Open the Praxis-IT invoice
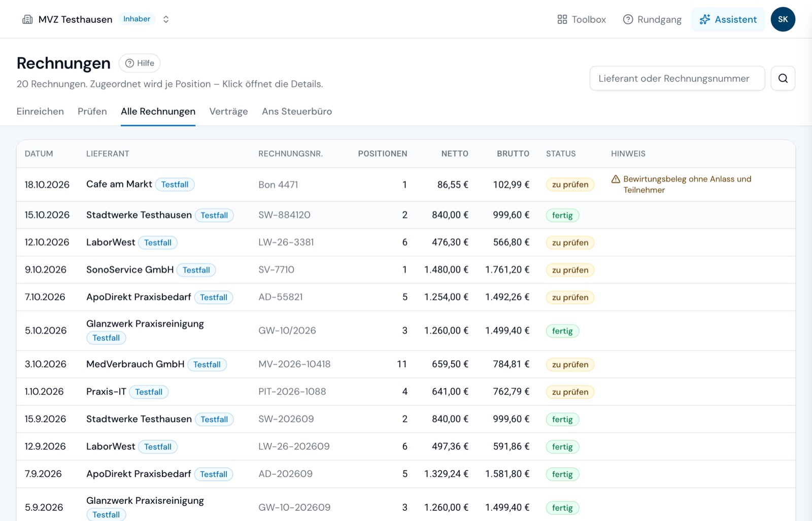Image resolution: width=812 pixels, height=521 pixels. click(x=406, y=392)
